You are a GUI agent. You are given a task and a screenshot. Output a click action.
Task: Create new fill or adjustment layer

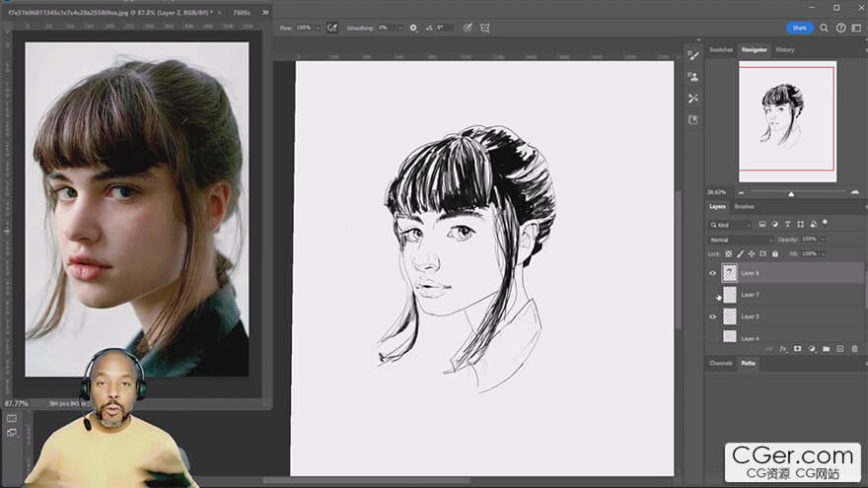812,349
